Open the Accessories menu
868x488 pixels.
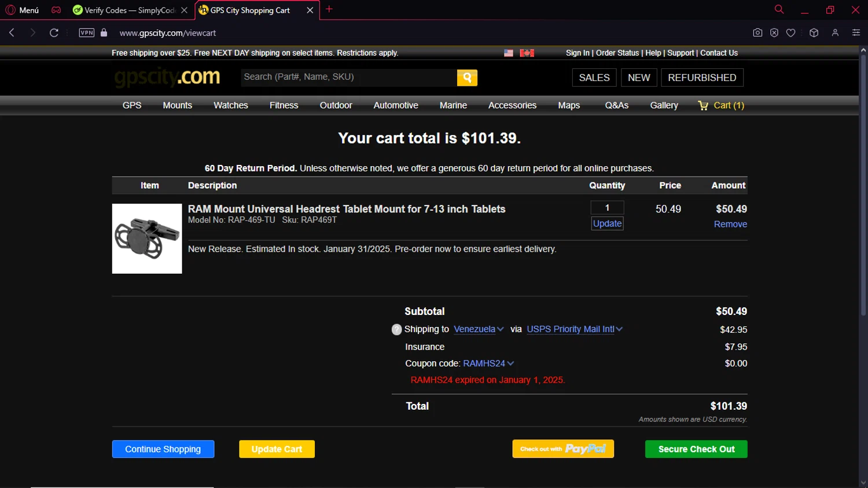512,105
